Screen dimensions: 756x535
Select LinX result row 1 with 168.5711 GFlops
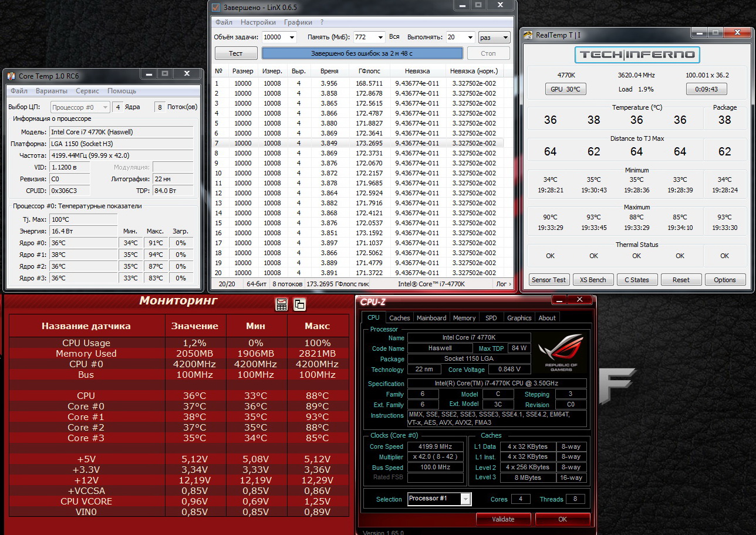coord(357,83)
